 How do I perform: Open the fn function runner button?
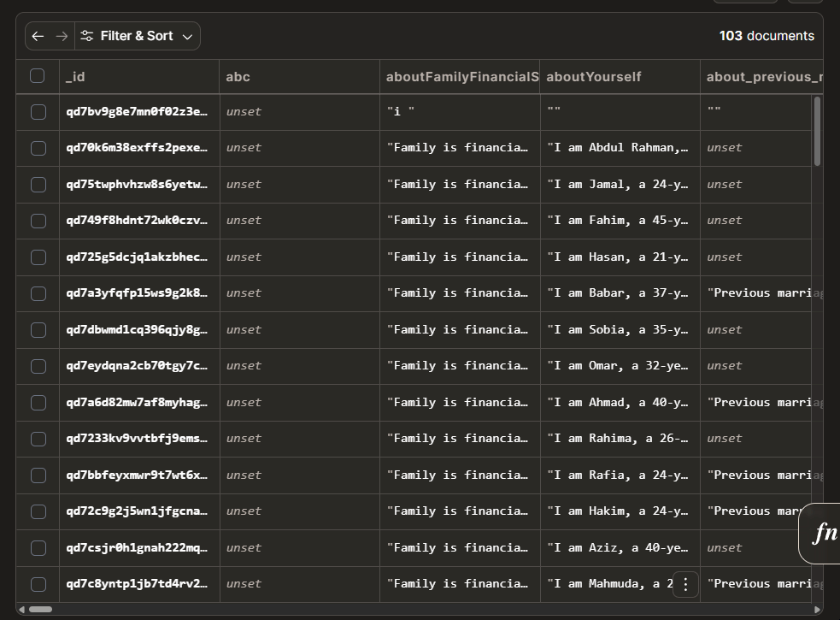point(823,534)
